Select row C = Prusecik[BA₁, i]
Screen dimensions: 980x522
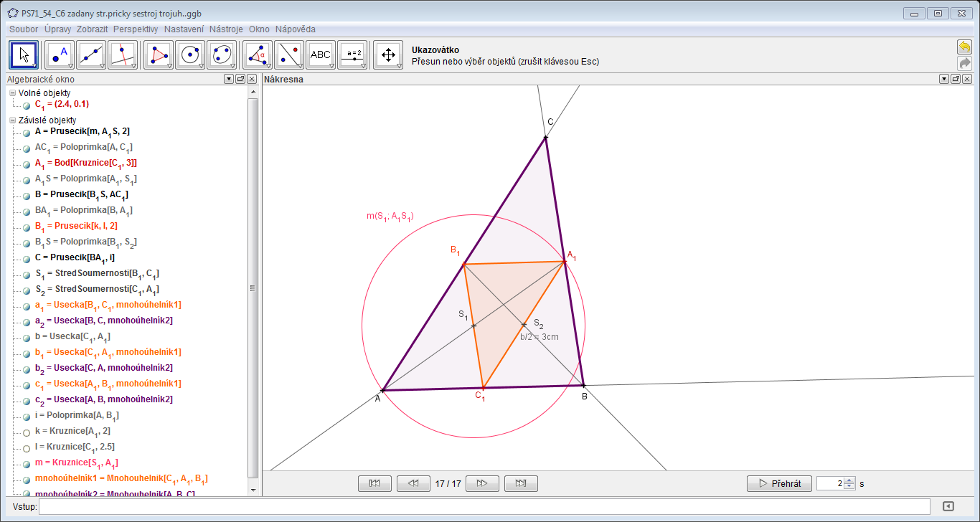pyautogui.click(x=75, y=258)
